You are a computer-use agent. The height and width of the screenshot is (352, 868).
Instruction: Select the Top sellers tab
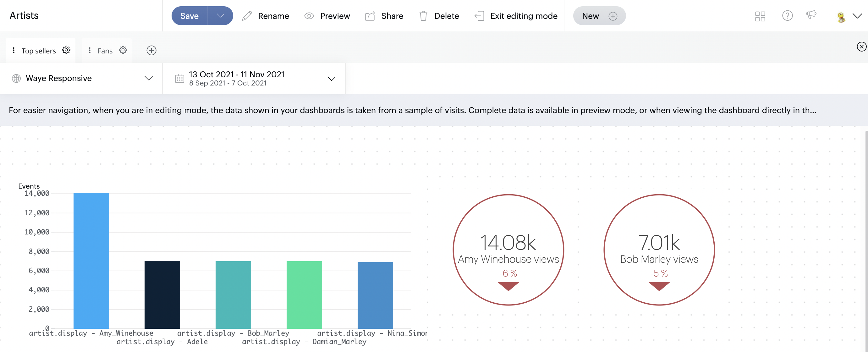(38, 51)
